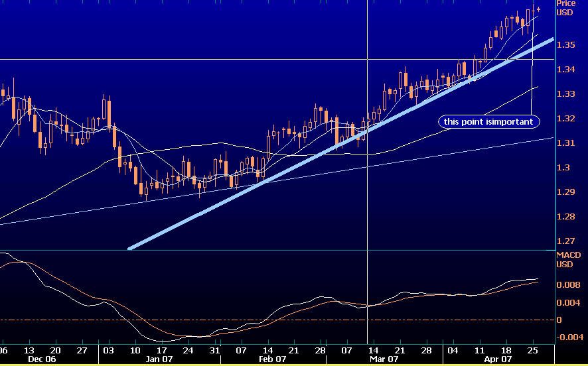Image resolution: width=588 pixels, height=366 pixels.
Task: Pick the 1.31 price axis label
Action: 566,143
